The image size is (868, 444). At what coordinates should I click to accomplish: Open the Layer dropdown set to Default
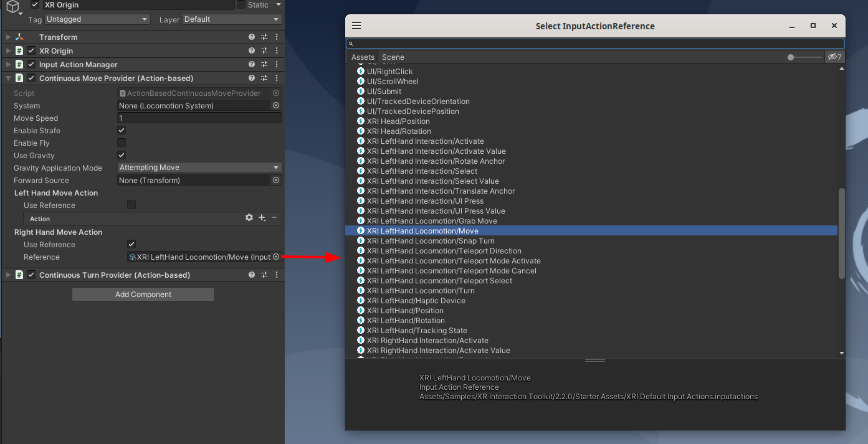coord(232,19)
